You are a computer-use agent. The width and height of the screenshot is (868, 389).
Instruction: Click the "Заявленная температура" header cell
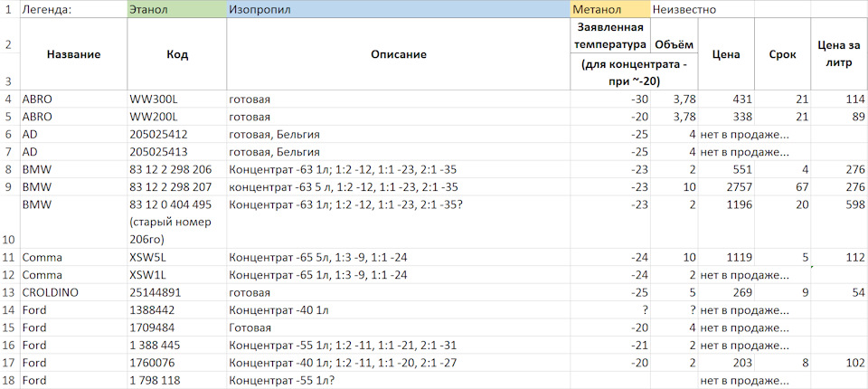point(610,36)
